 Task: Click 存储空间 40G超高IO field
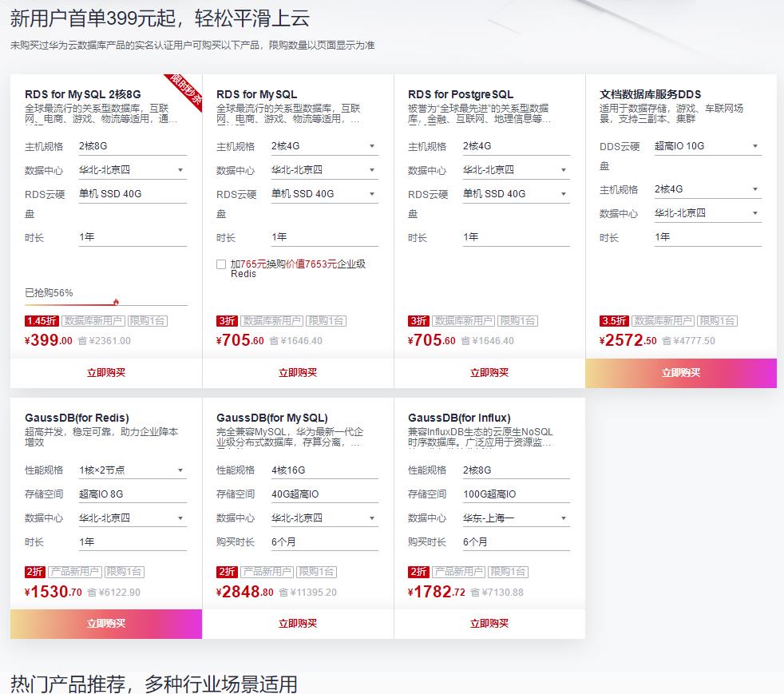[324, 494]
